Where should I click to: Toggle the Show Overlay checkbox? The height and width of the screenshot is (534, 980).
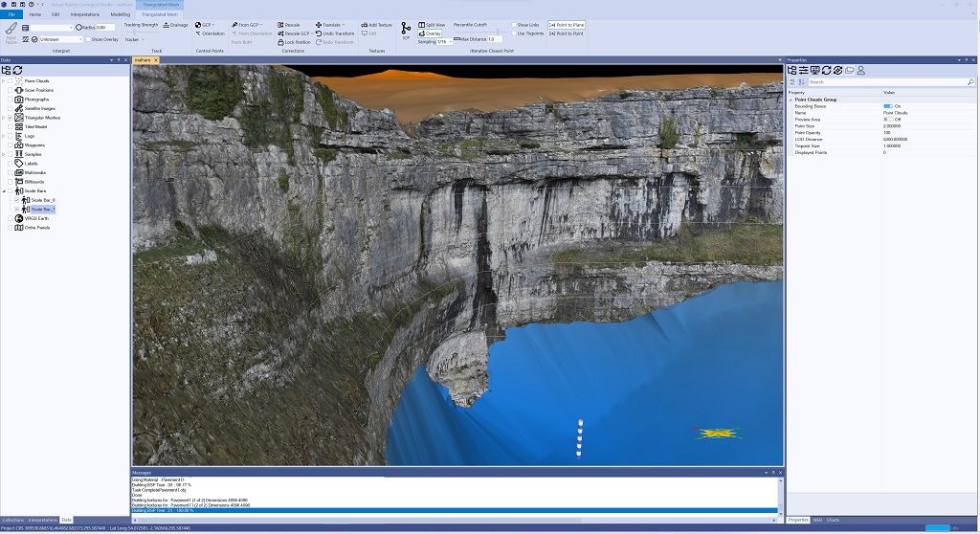(x=87, y=39)
